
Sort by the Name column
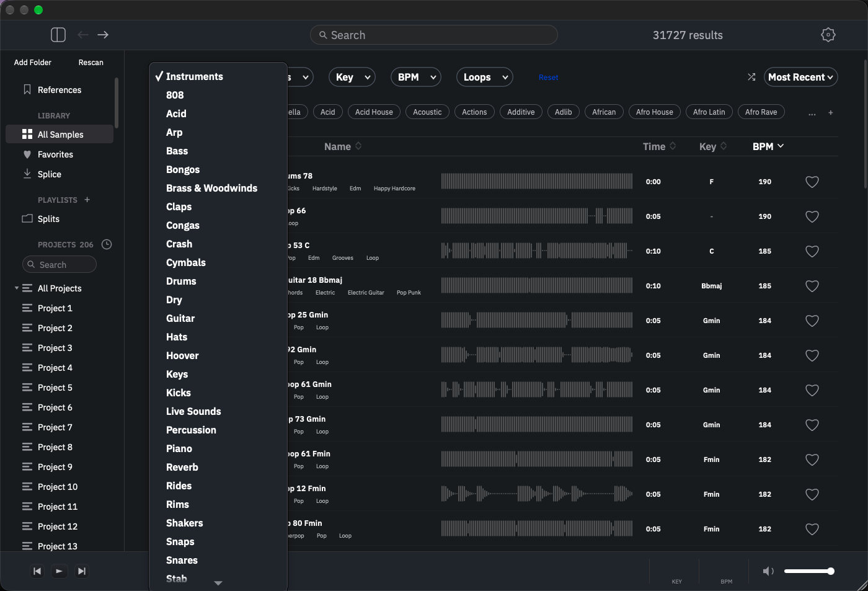[x=343, y=146]
